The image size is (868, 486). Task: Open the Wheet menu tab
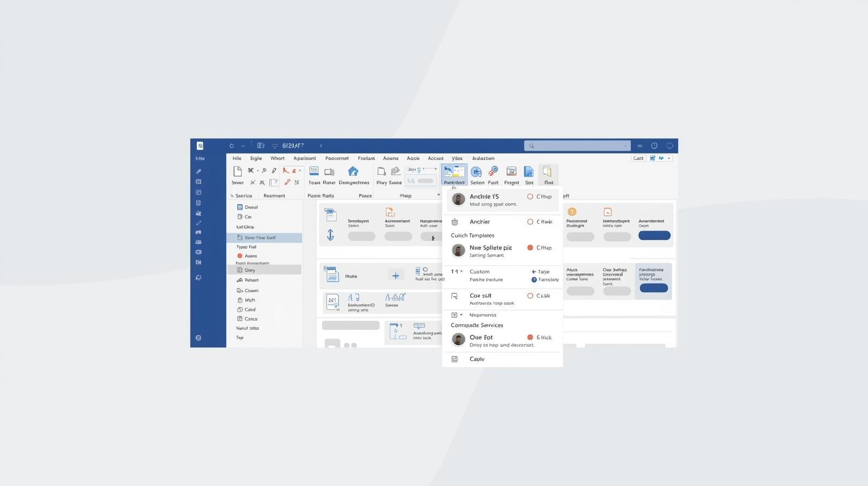pos(277,158)
